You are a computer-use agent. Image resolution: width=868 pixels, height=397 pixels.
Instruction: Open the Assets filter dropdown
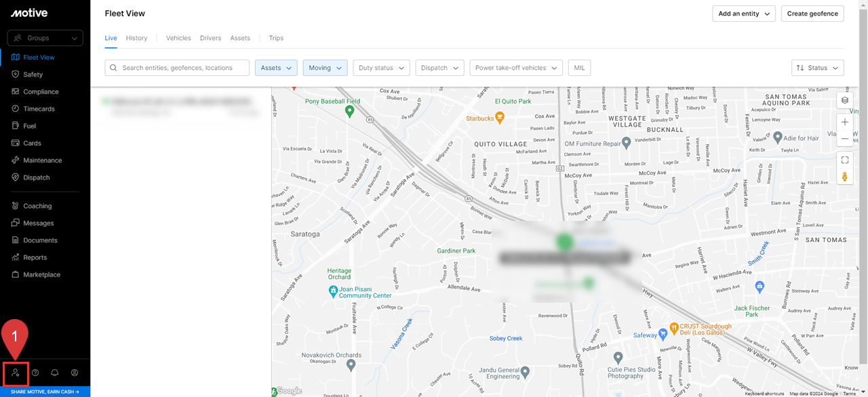[x=275, y=67]
